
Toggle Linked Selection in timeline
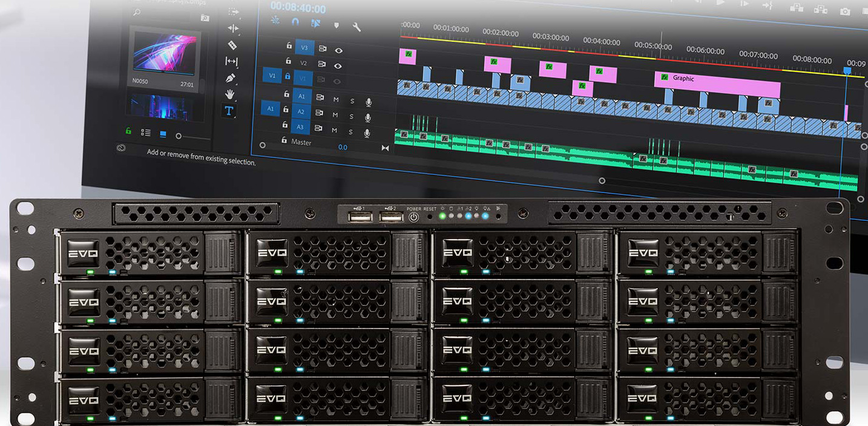coord(315,24)
